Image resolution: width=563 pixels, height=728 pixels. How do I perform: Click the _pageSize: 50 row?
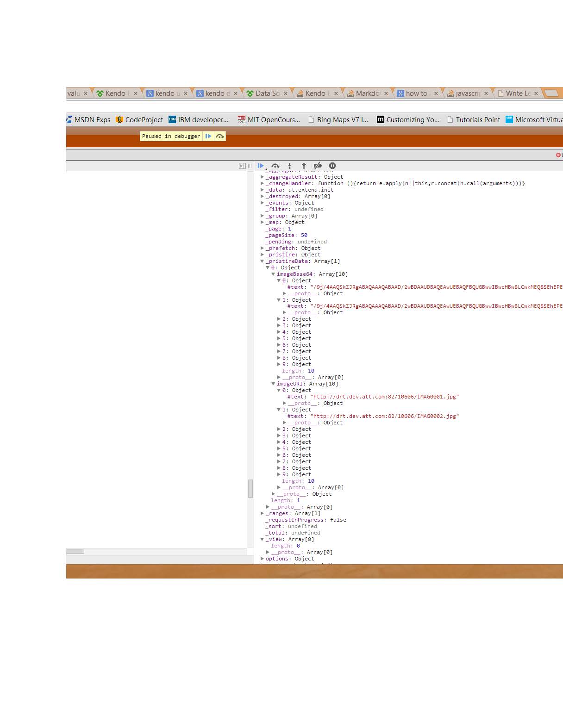pyautogui.click(x=286, y=235)
